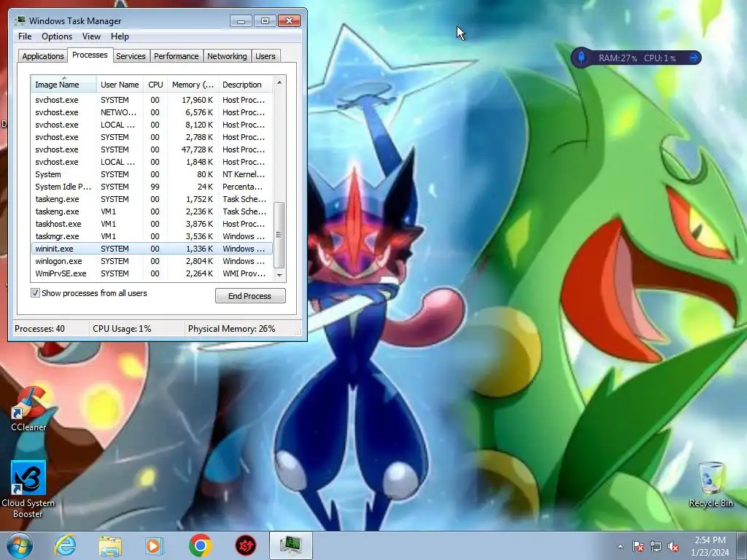Viewport: 747px width, 560px height.
Task: Open the red gear app on taskbar
Action: tap(245, 545)
